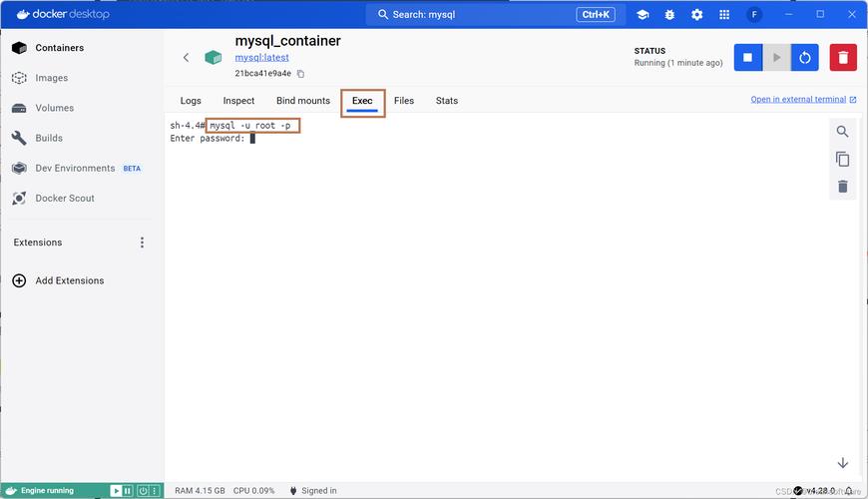Clear the terminal with the trash icon
Screen dimensions: 868x499
click(x=842, y=187)
